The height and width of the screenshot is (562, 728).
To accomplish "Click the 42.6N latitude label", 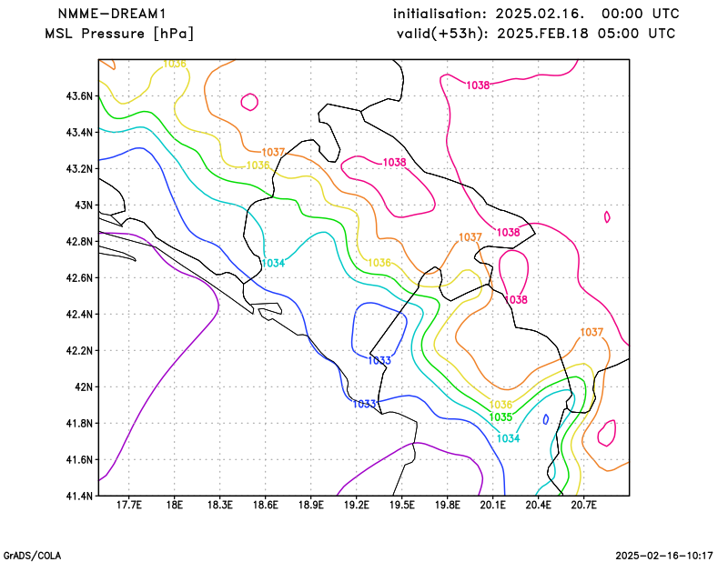I will [x=79, y=277].
